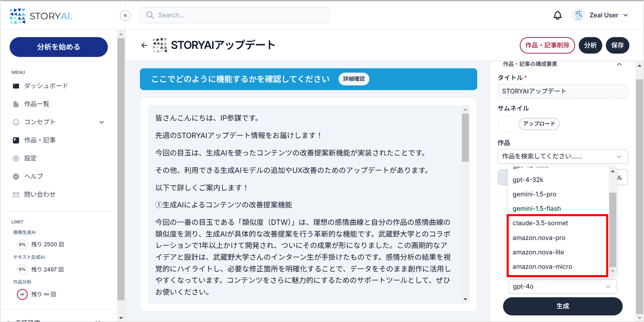
Task: Click the empty サムネイル circle placeholder
Action: click(x=507, y=124)
